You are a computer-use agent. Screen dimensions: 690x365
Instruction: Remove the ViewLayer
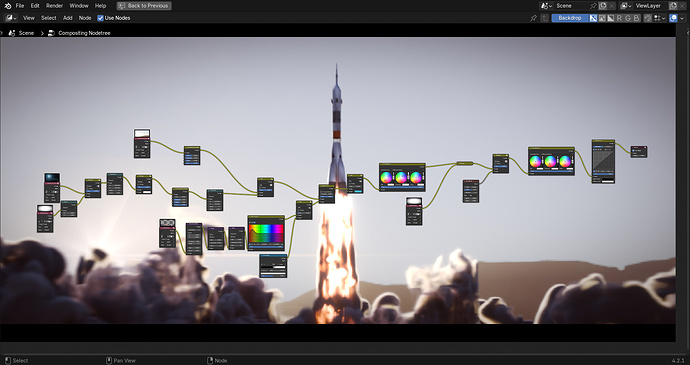(x=682, y=6)
